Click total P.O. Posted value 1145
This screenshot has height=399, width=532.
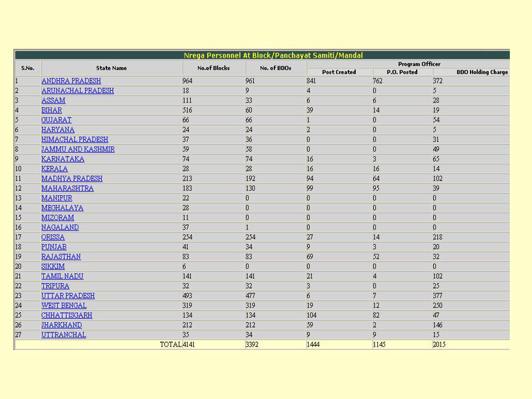point(379,345)
